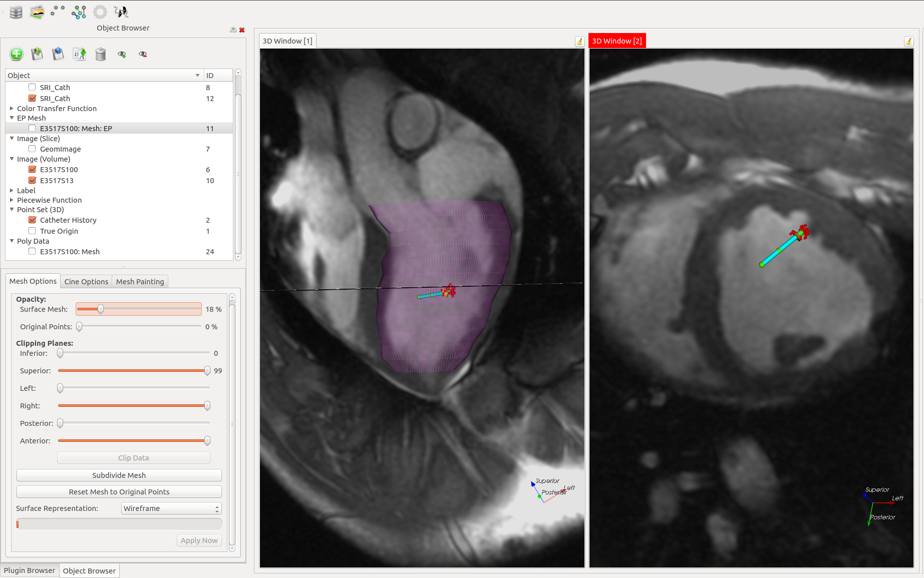This screenshot has height=578, width=924.
Task: Click the broom icon in 3D Window [2]
Action: pyautogui.click(x=908, y=42)
